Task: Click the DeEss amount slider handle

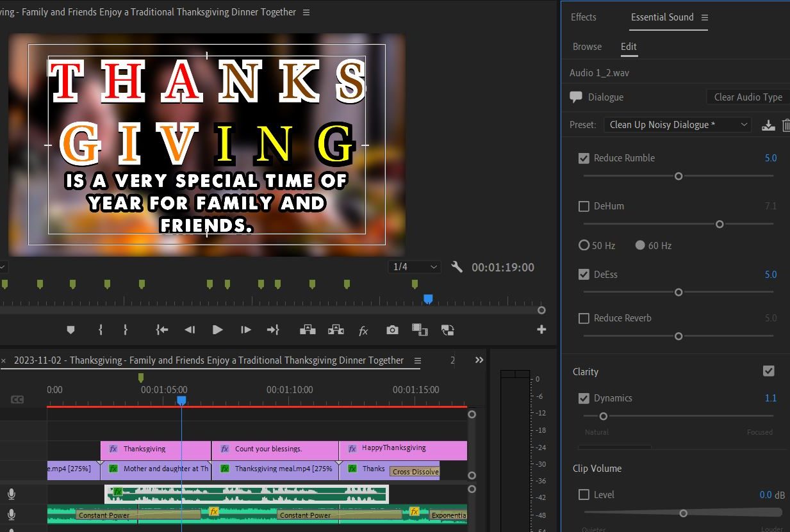Action: [x=679, y=292]
